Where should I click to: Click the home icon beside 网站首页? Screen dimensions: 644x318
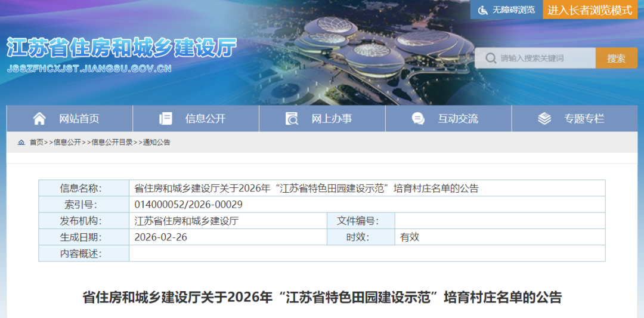click(x=39, y=119)
